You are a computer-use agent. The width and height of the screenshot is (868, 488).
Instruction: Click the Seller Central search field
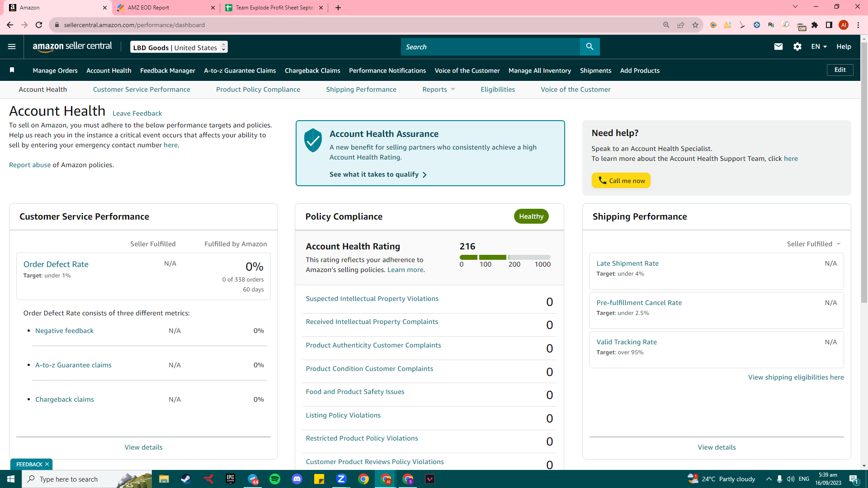490,47
